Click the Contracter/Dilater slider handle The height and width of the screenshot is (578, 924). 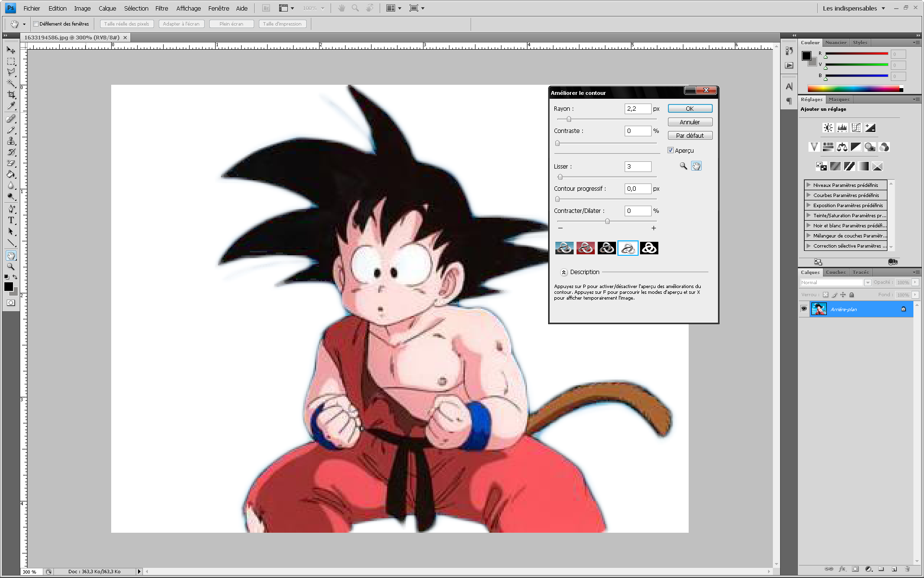coord(607,221)
